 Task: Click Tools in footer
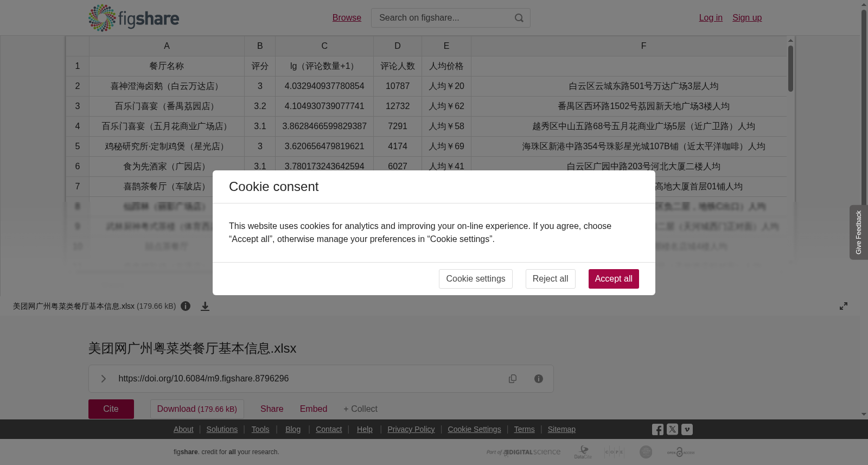tap(260, 429)
